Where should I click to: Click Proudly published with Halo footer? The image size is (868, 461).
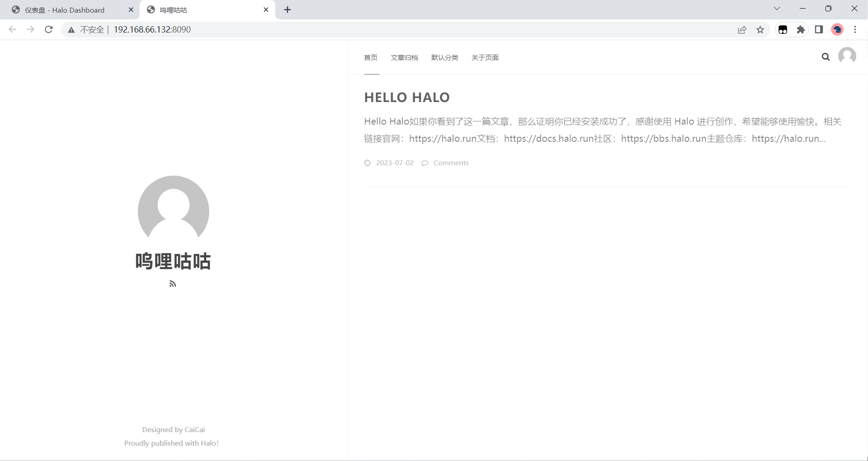[172, 443]
